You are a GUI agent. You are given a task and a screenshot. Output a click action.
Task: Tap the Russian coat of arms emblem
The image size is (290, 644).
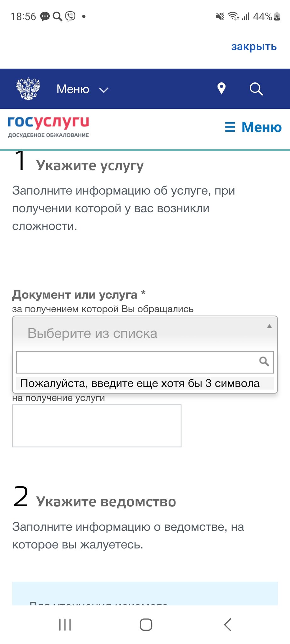click(x=28, y=89)
